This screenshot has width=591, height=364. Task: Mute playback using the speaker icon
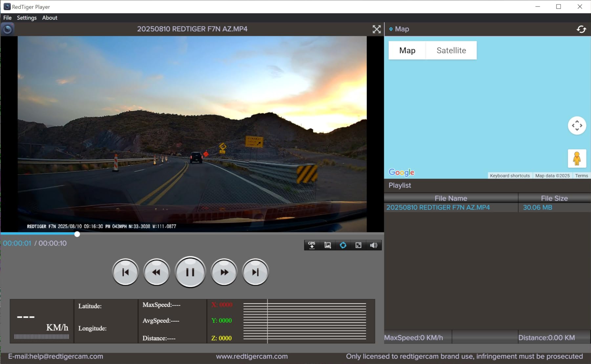click(373, 245)
